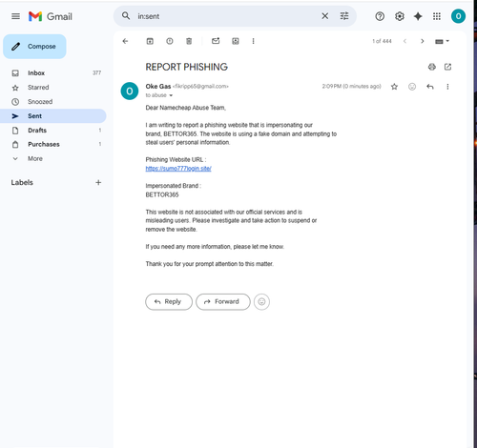Click the REPORT PHISHING subject heading

click(x=187, y=67)
